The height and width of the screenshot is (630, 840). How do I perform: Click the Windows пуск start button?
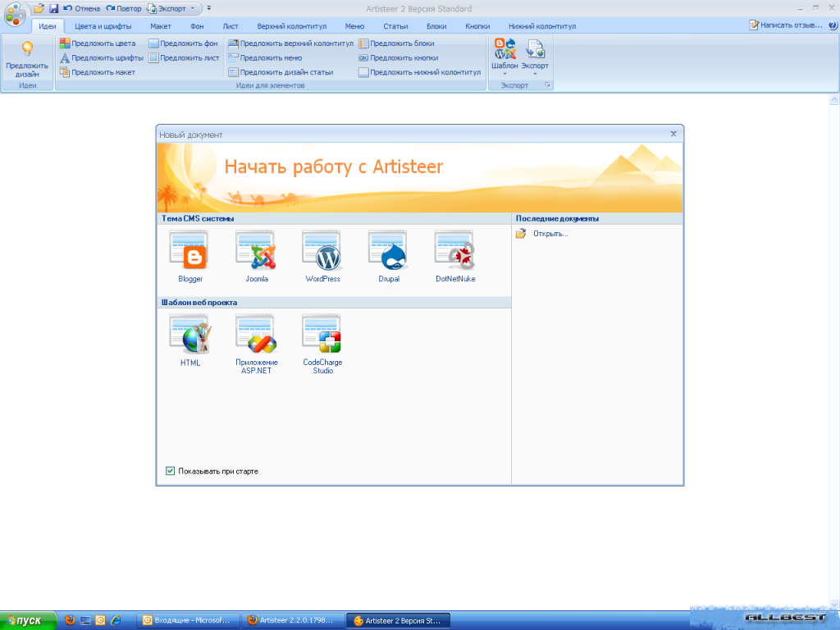point(29,620)
